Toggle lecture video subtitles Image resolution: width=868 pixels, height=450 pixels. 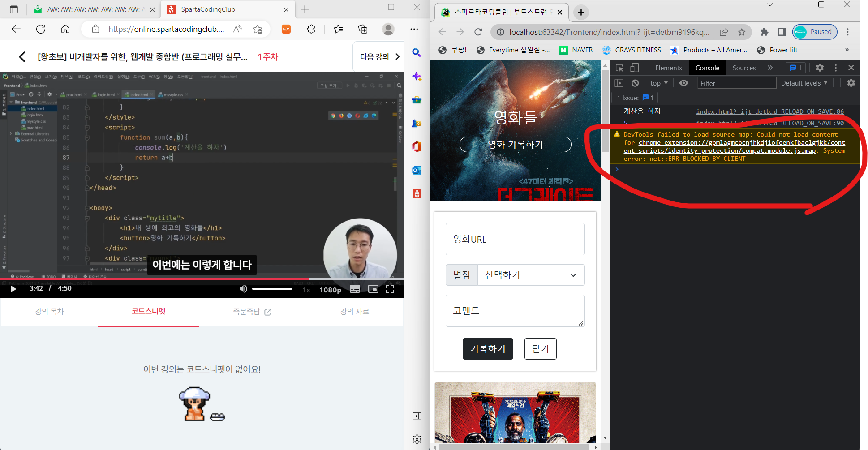pos(355,289)
